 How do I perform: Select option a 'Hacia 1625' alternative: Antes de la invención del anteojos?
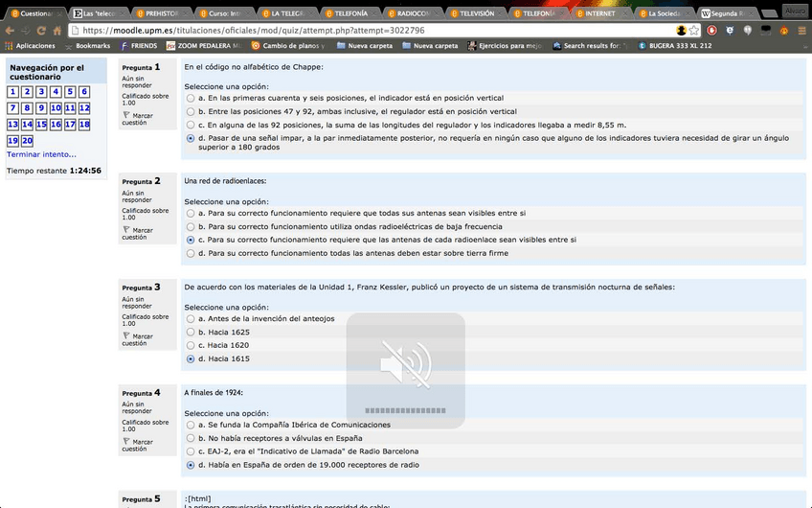click(x=192, y=318)
